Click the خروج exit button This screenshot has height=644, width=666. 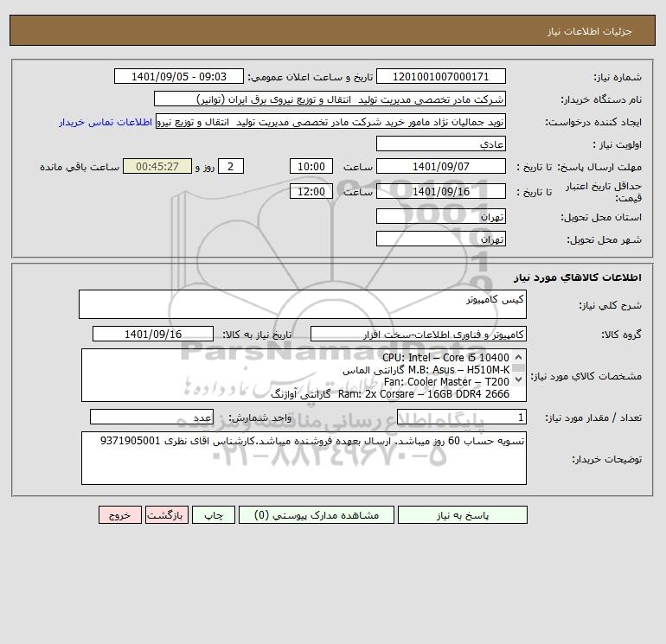(x=119, y=515)
